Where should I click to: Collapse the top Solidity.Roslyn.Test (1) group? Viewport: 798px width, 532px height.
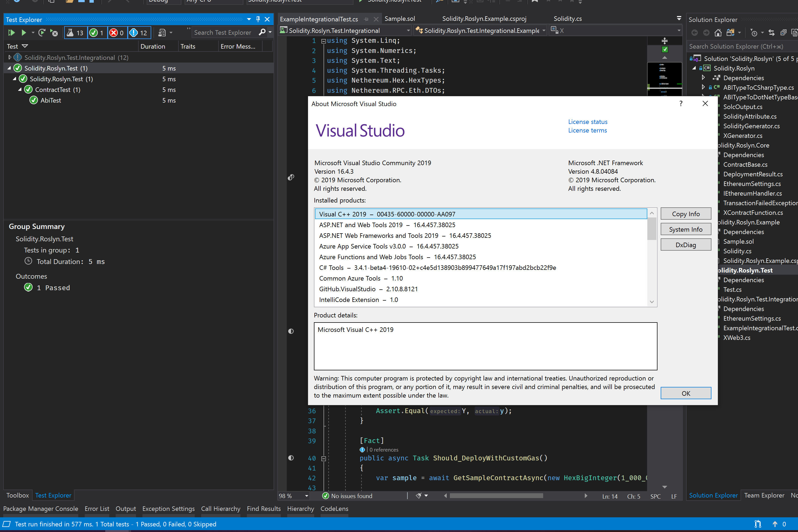[x=9, y=68]
